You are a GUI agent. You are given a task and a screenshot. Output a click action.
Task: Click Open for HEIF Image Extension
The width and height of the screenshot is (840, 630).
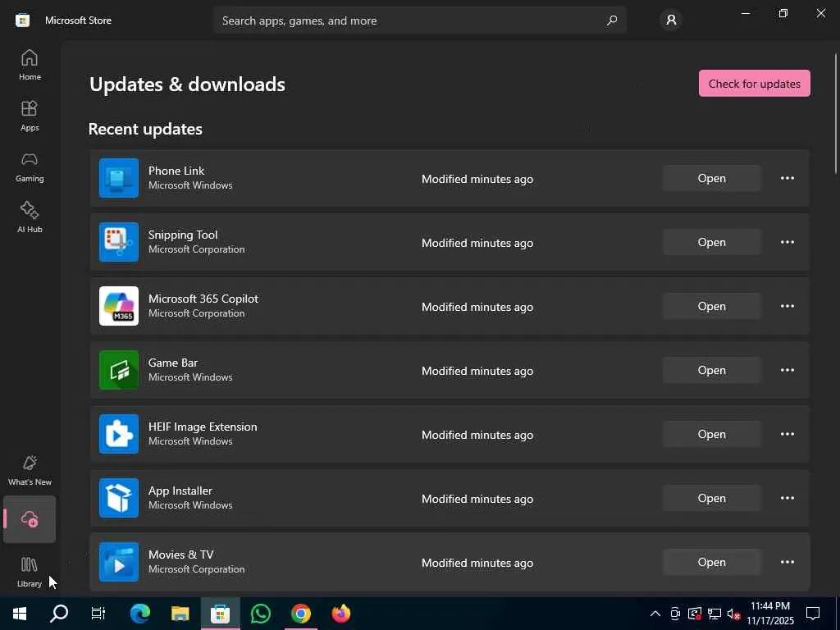[x=711, y=435]
